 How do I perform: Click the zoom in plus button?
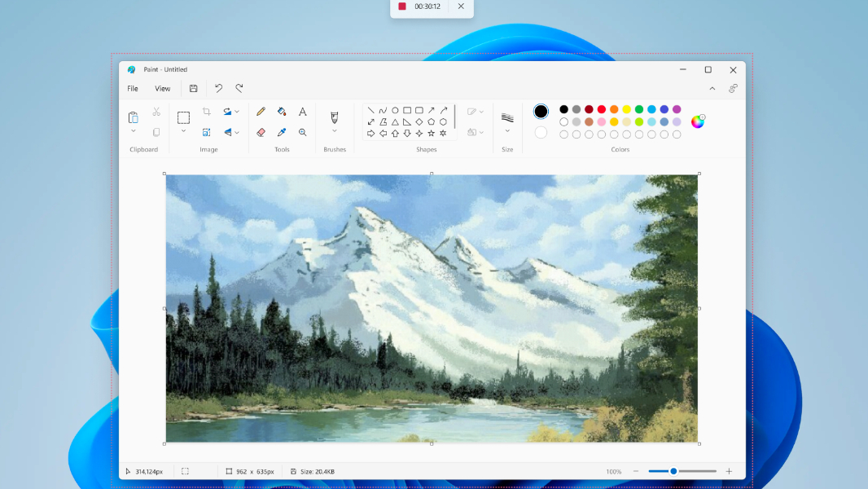pos(729,471)
